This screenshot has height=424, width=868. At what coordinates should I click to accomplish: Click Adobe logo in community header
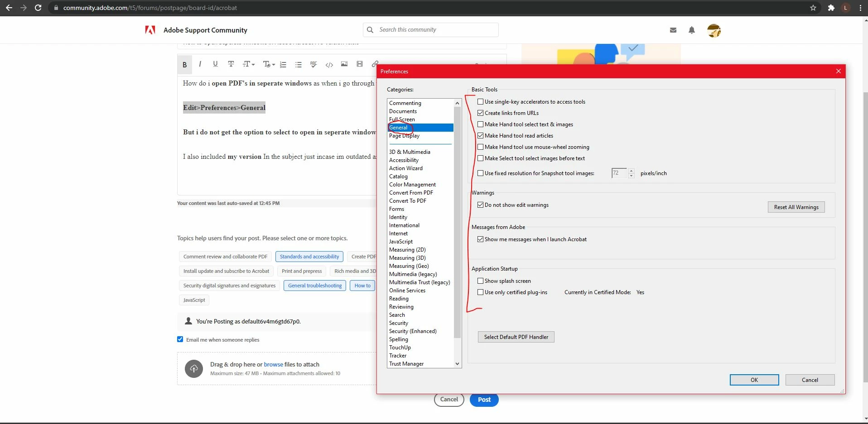(150, 30)
